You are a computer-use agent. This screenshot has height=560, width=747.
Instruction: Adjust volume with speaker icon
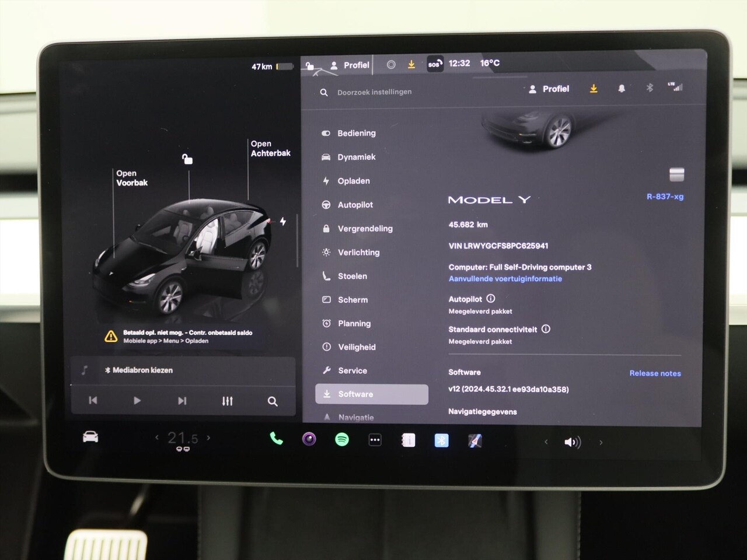(573, 442)
